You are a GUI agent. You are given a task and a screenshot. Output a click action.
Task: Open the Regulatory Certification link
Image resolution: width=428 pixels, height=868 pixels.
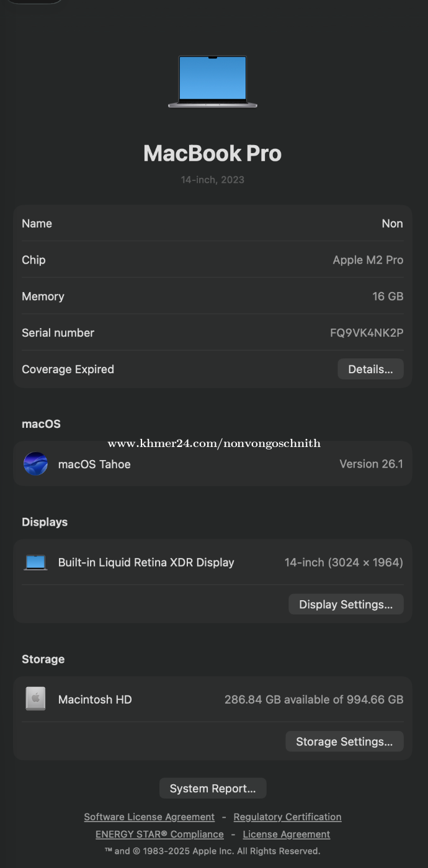[287, 817]
